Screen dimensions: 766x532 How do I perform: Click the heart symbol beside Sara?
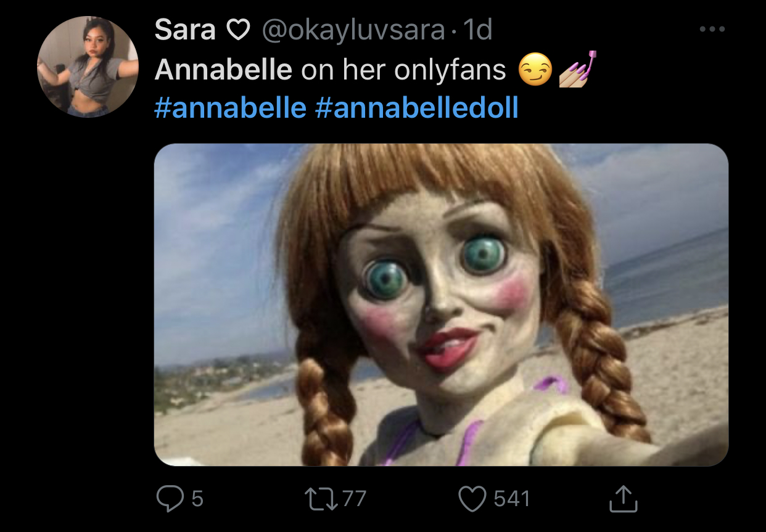238,30
